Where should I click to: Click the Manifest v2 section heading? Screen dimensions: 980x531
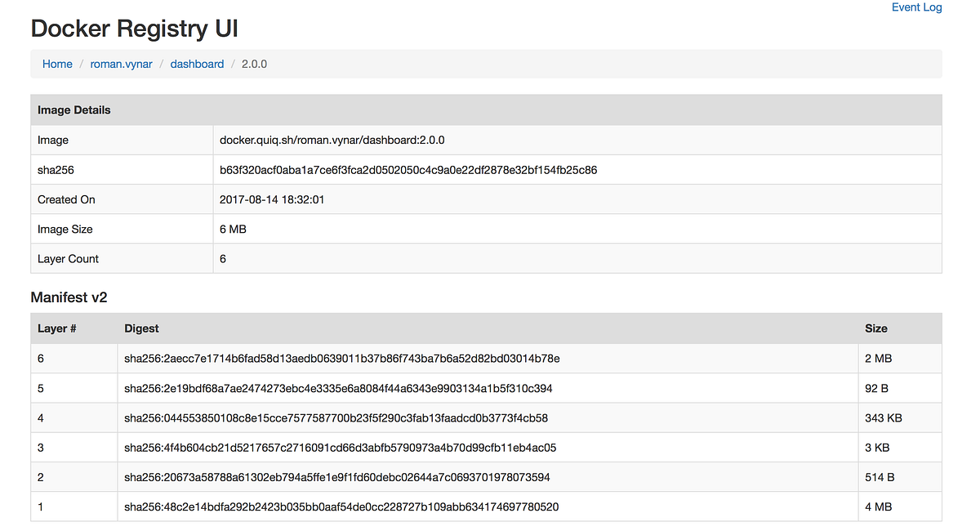[69, 297]
